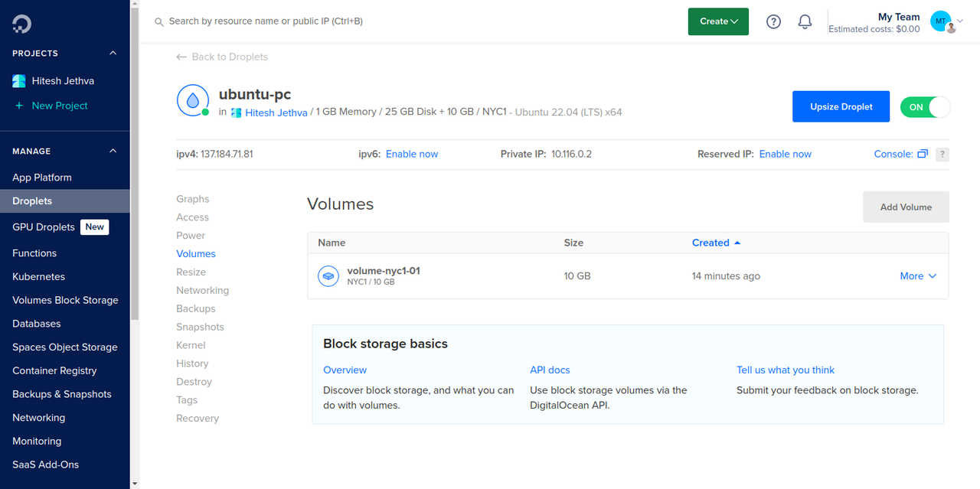The height and width of the screenshot is (489, 980).
Task: Select Power in droplet side menu
Action: pos(191,236)
